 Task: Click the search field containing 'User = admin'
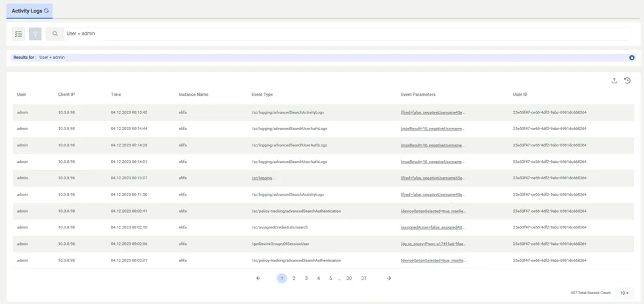point(347,33)
